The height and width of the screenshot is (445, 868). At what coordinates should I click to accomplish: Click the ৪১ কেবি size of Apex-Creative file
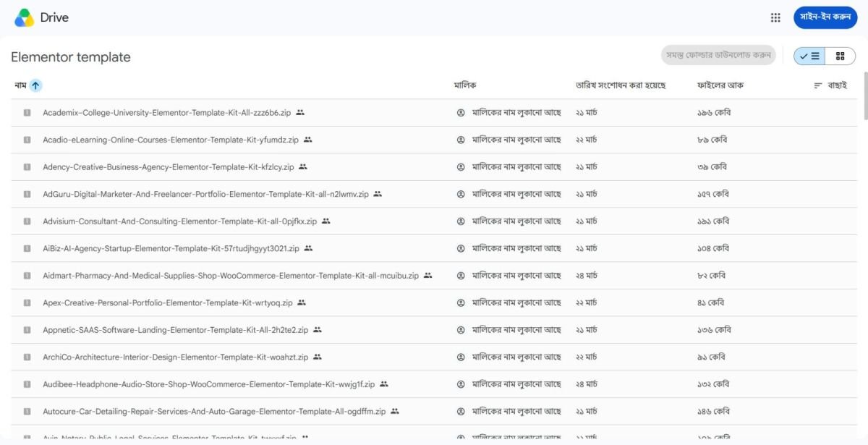[710, 302]
